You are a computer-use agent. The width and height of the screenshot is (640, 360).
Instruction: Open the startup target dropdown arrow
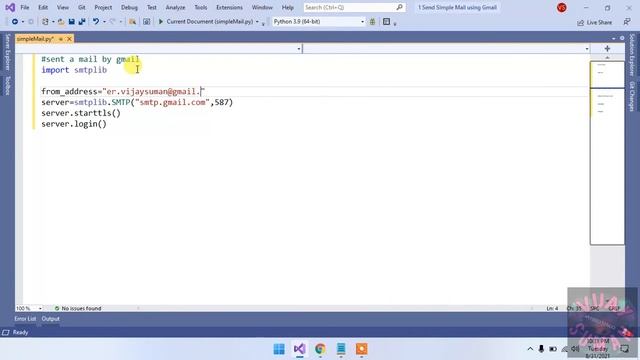coord(257,22)
